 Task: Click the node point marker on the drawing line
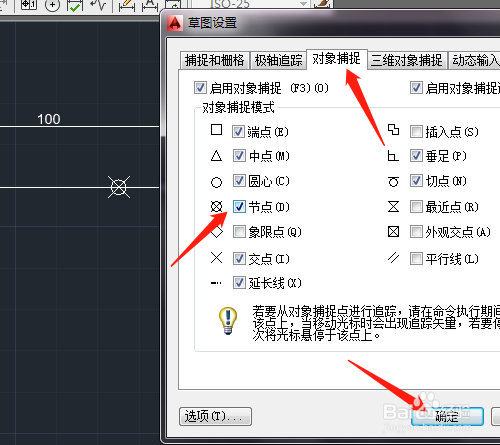[x=119, y=187]
